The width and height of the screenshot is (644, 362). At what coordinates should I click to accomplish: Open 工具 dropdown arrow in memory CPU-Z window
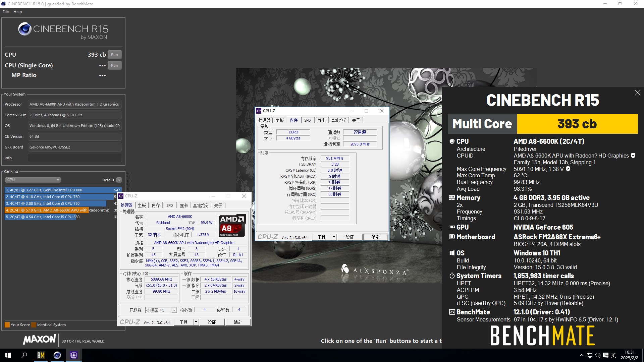point(334,237)
